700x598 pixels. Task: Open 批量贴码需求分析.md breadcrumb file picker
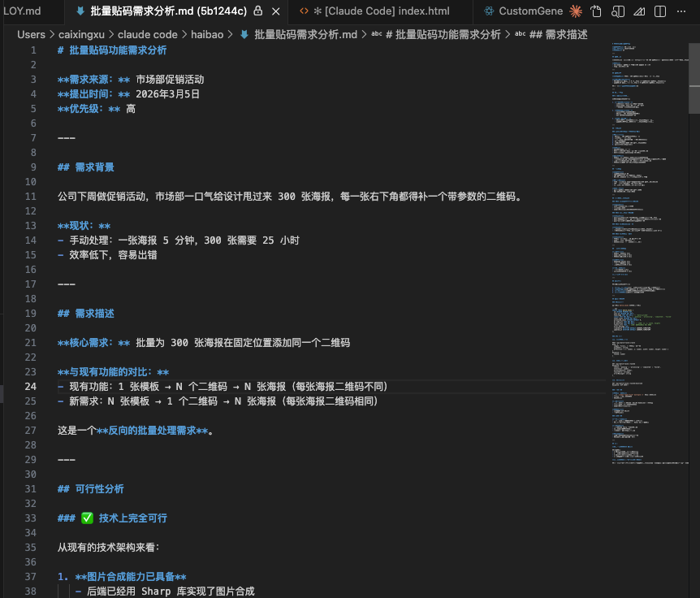pos(306,34)
